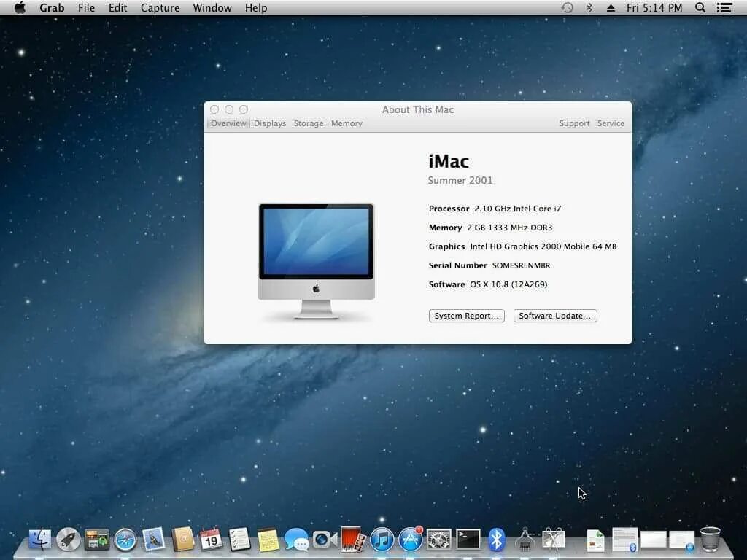
Task: Open Notification Center list icon
Action: click(x=724, y=7)
